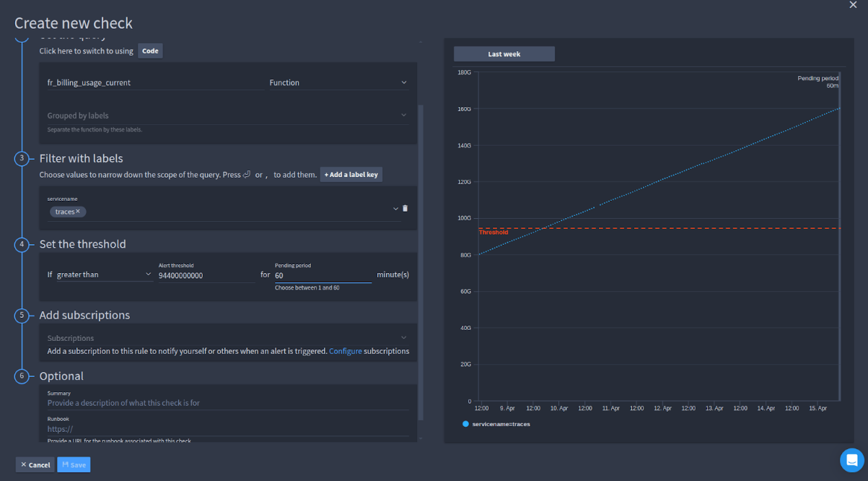This screenshot has width=868, height=481.
Task: Click the Add subscriptions heading
Action: tap(85, 315)
